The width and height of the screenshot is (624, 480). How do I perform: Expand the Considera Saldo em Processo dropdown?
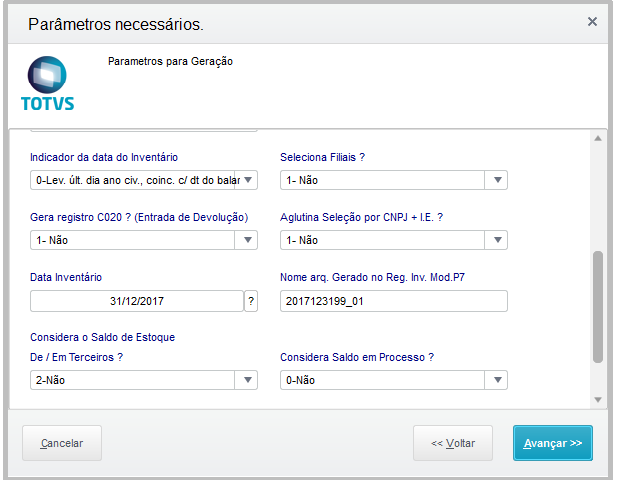(498, 380)
